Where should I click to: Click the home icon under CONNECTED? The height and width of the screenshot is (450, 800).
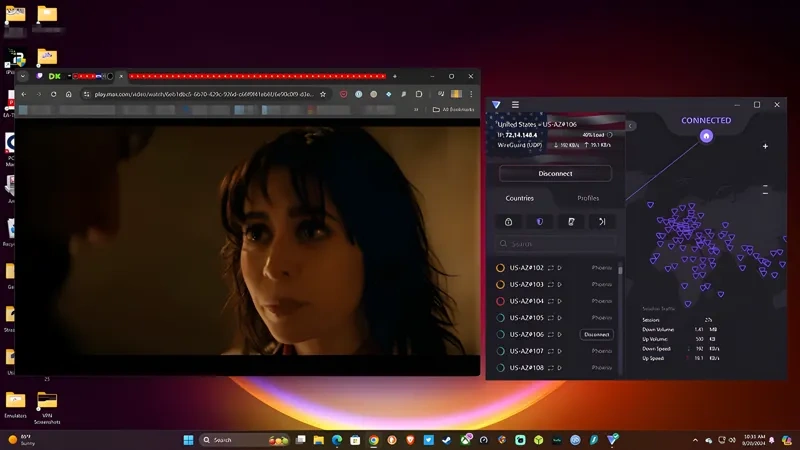706,136
